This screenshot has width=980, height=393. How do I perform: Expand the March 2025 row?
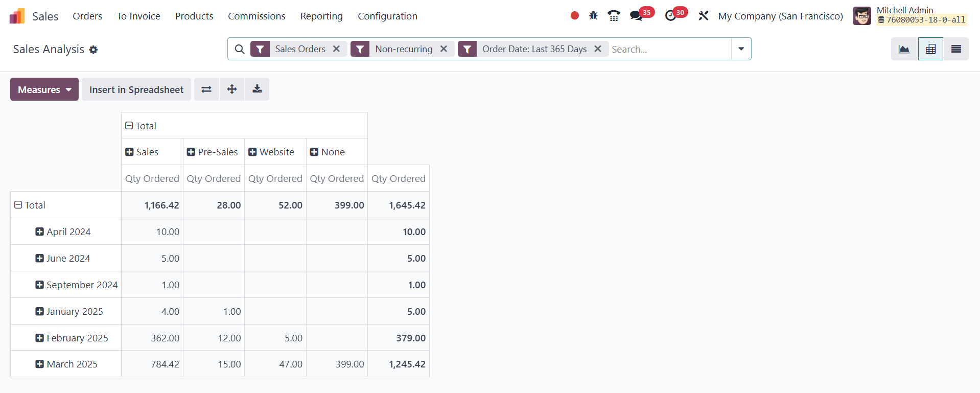click(x=66, y=364)
